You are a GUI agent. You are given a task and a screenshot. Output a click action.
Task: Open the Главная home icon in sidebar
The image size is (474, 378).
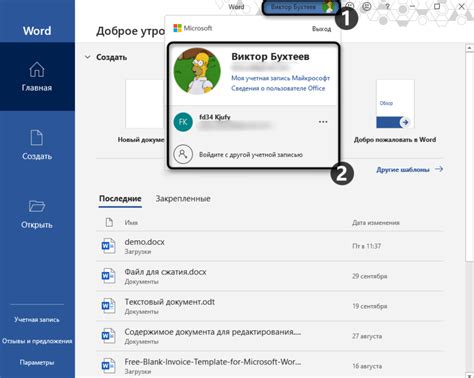37,70
